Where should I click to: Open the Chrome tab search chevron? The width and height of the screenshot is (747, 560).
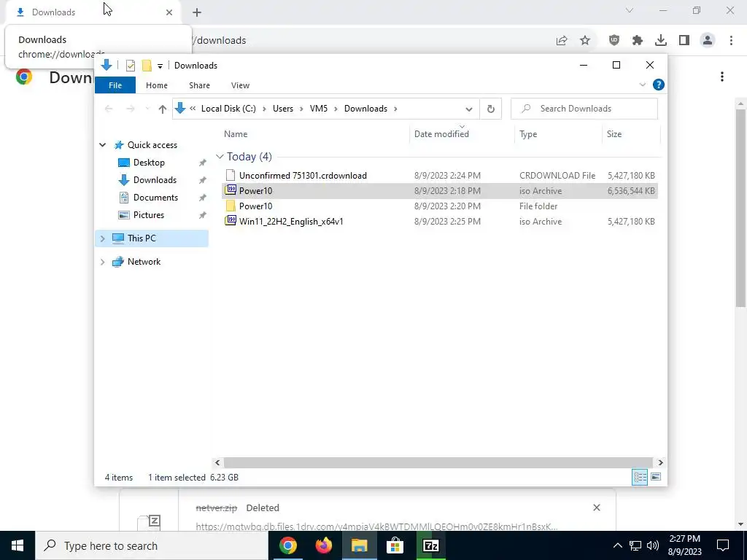(x=630, y=10)
